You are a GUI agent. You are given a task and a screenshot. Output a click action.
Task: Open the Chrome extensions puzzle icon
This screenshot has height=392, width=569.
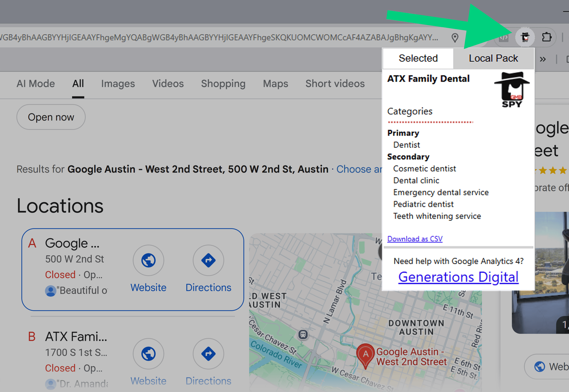547,37
